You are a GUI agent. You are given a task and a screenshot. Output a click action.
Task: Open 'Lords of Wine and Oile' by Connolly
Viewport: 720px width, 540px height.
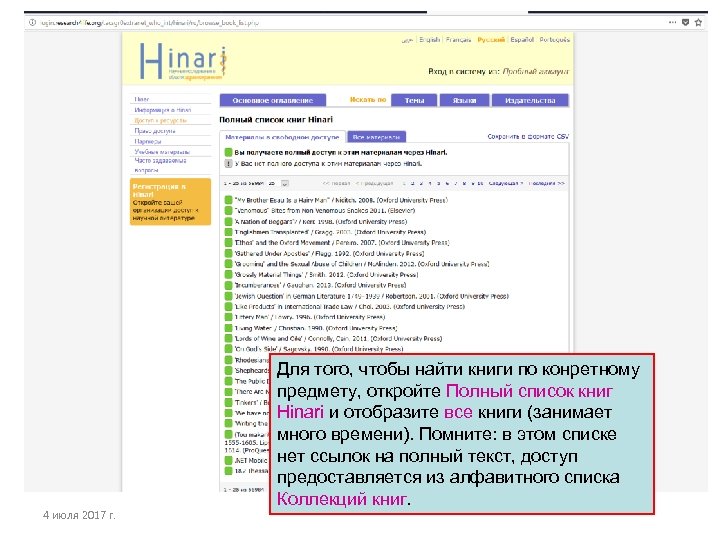click(338, 338)
